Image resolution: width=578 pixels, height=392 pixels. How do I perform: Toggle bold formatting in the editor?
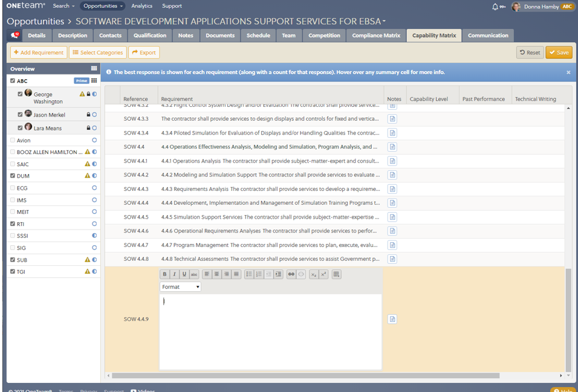(x=164, y=274)
